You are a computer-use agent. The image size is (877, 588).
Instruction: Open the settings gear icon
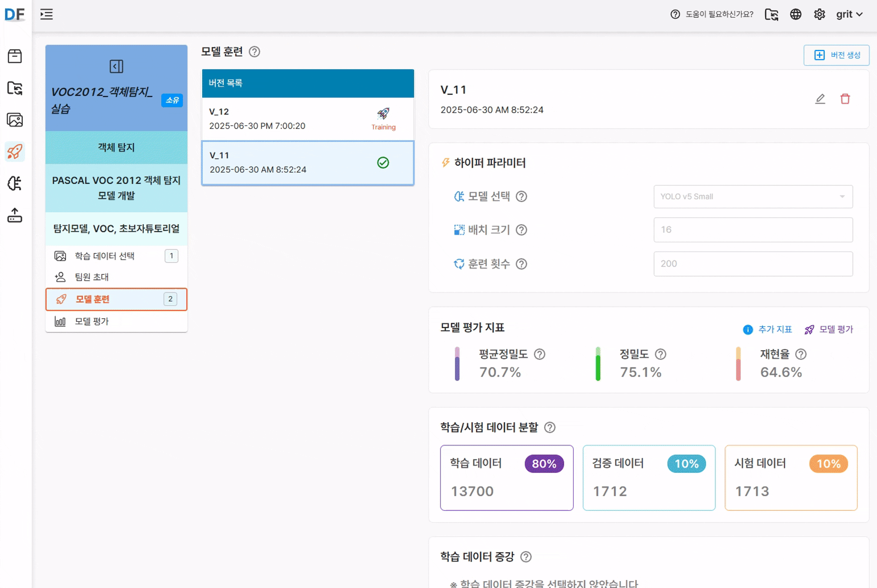point(819,15)
